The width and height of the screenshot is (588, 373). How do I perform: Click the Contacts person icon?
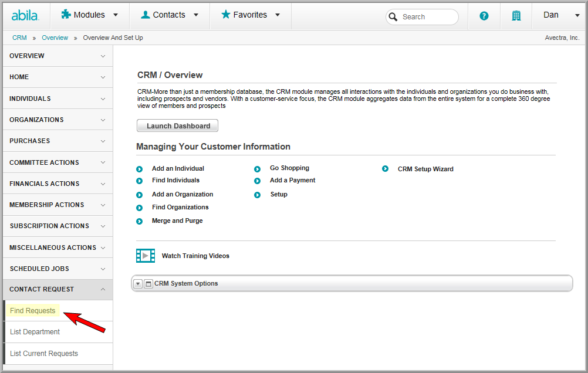pos(145,15)
